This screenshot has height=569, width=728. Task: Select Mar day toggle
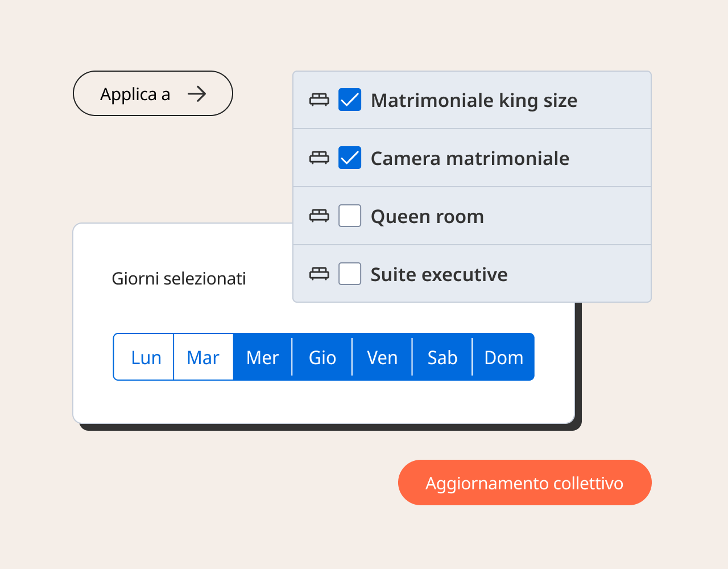pos(203,357)
